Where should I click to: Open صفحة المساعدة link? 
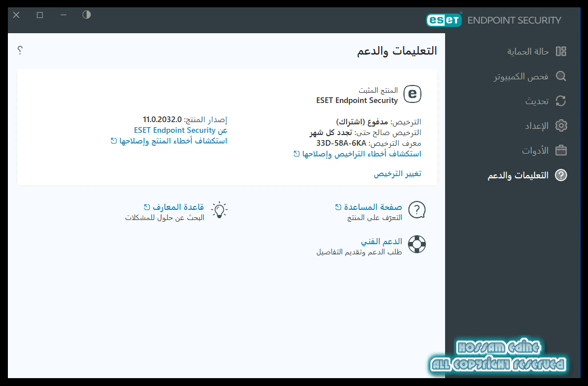(373, 207)
